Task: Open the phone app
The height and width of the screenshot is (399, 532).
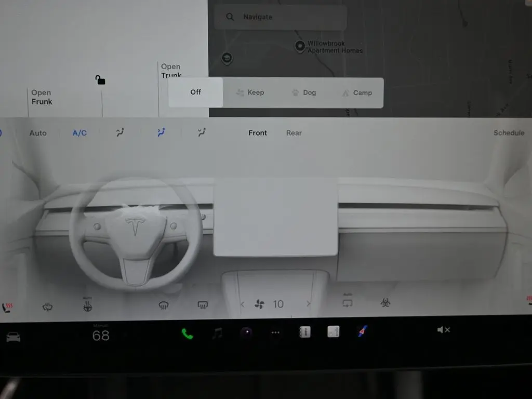Action: click(x=187, y=334)
